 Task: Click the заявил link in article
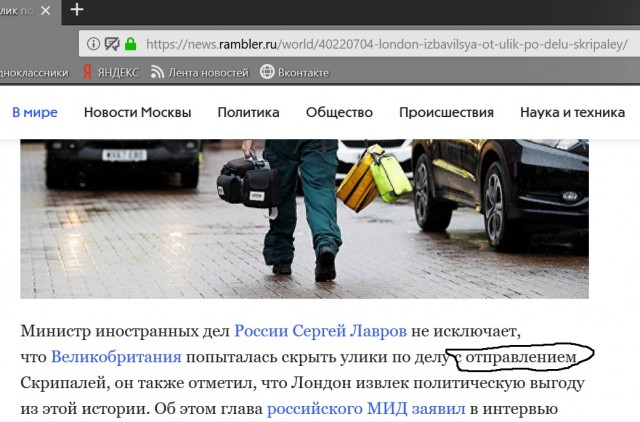(438, 409)
